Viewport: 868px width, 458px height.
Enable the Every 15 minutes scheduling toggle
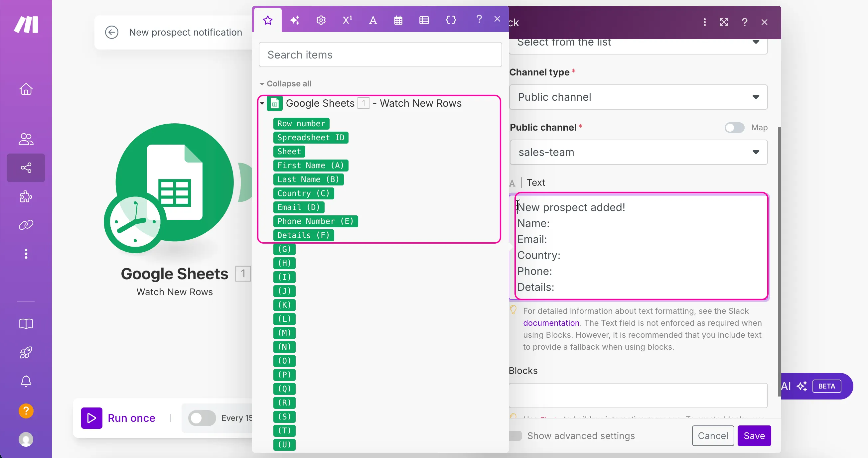tap(202, 418)
